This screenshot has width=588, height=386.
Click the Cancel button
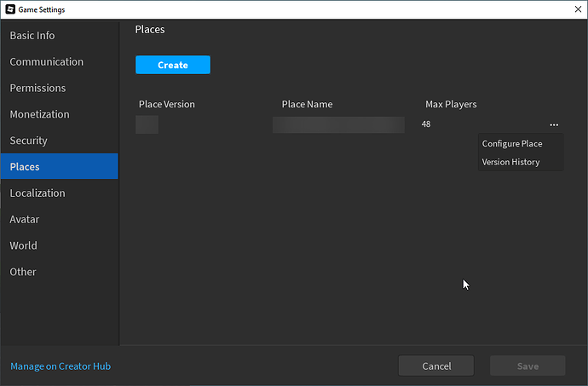pyautogui.click(x=436, y=366)
